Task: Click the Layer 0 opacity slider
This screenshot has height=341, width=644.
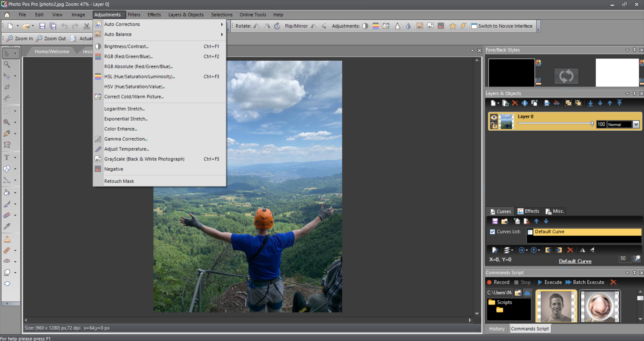Action: pos(555,124)
